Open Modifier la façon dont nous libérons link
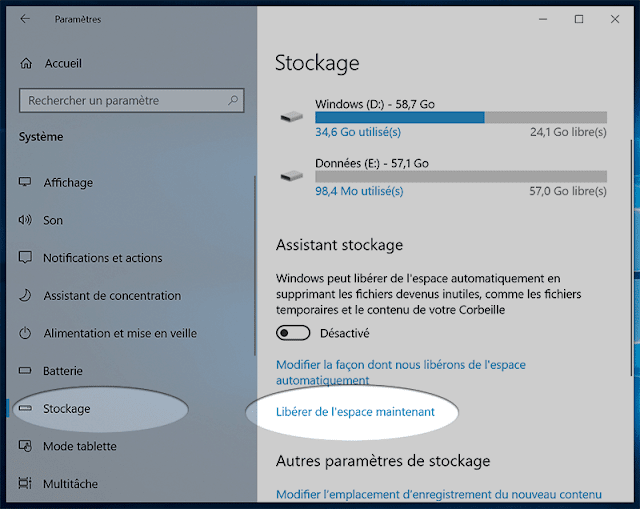 pyautogui.click(x=401, y=372)
